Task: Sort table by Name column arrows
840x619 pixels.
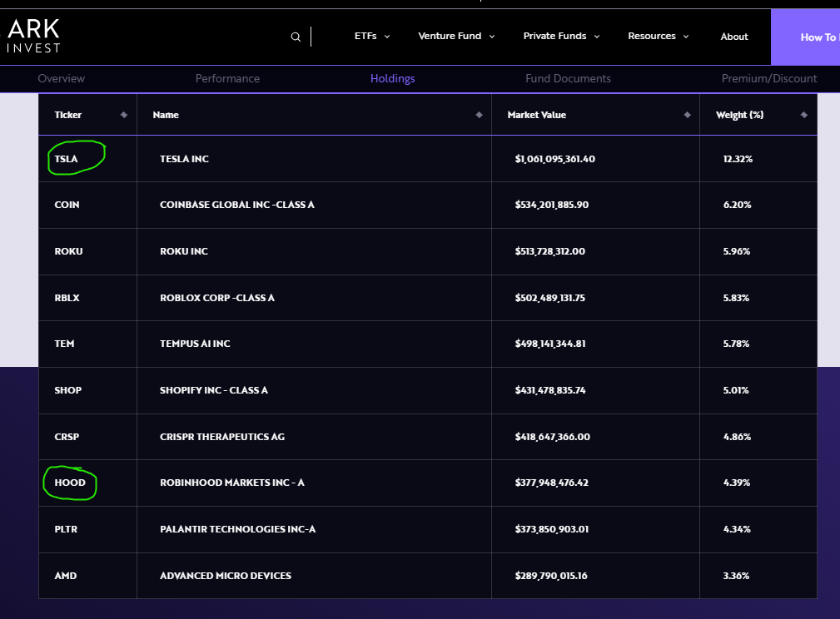Action: coord(479,115)
